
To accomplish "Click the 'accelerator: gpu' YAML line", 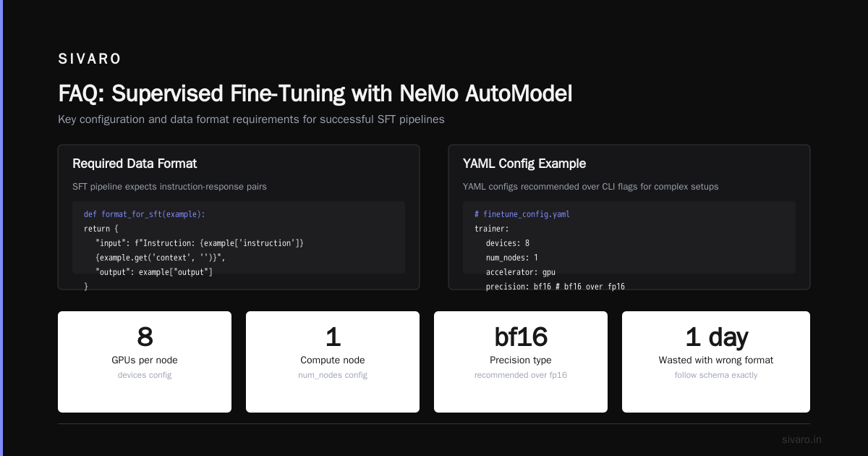I will (x=521, y=273).
